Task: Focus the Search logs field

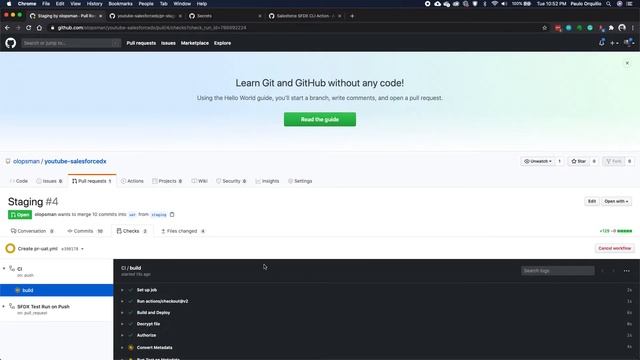Action: 558,271
